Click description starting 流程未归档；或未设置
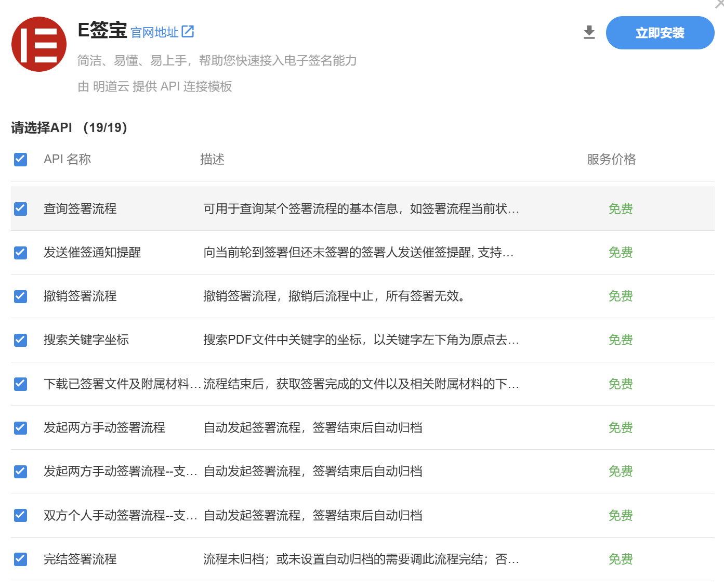 pyautogui.click(x=361, y=559)
